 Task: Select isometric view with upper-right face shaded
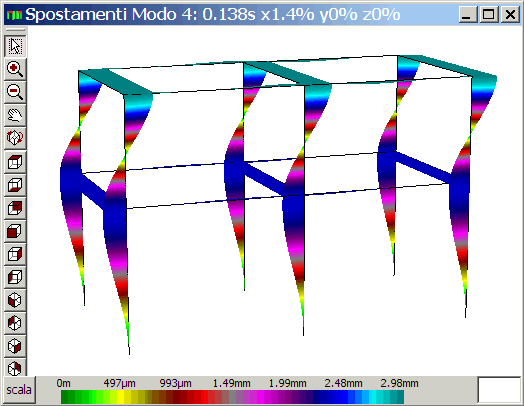click(15, 368)
